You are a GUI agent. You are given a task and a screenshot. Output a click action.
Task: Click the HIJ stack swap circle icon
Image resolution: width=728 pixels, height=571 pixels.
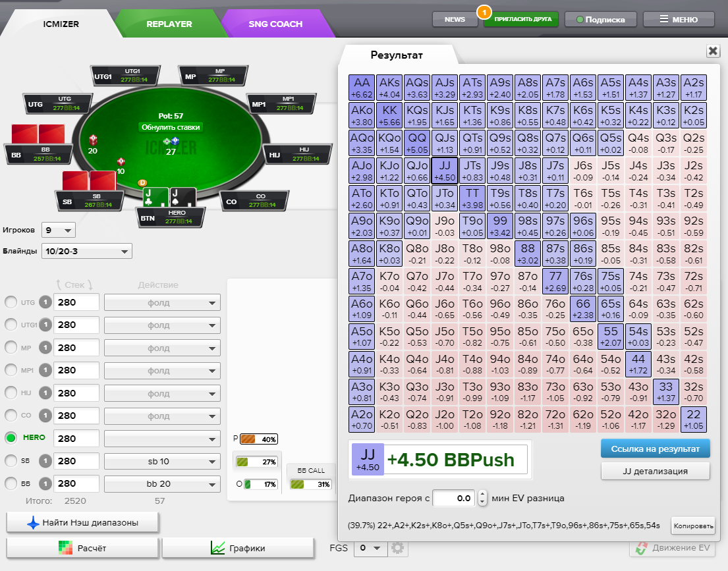pos(45,393)
